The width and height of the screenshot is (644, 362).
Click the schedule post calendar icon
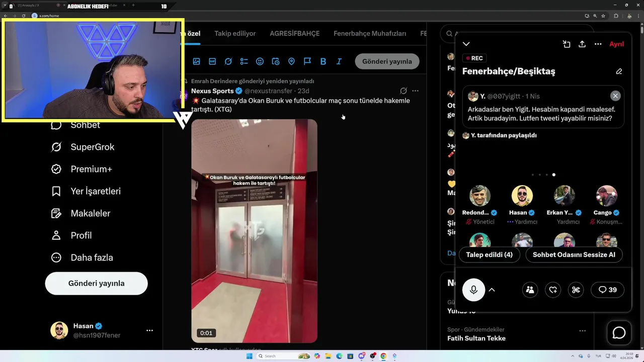click(x=276, y=61)
